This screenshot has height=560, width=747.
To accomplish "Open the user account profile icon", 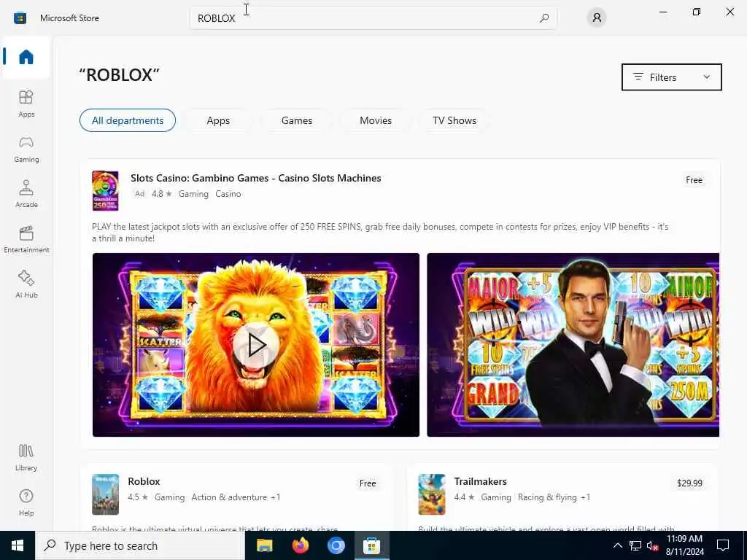I will tap(597, 18).
